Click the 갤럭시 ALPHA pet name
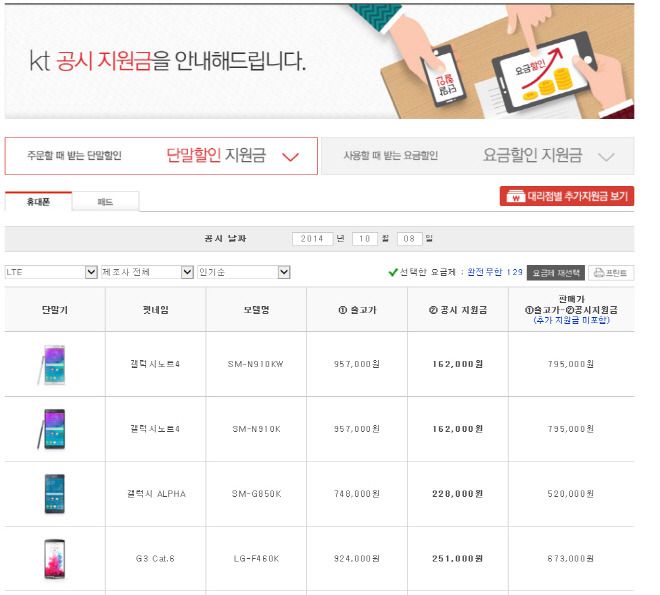The image size is (660, 595). [156, 494]
